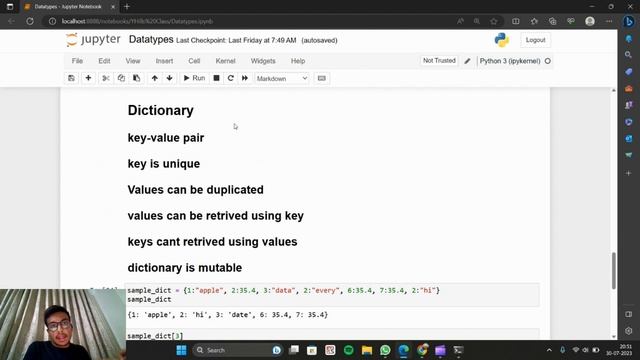Open the Widgets menu

coord(263,61)
